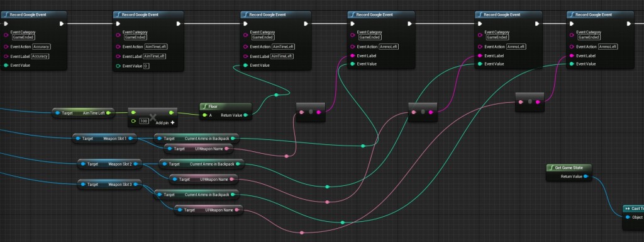Select the Aim Time Left variable node

(84, 113)
